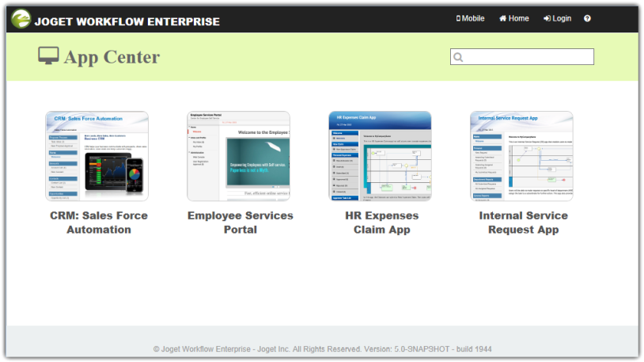Click the App Center monitor icon
Viewport: 644px width, 362px height.
coord(48,55)
